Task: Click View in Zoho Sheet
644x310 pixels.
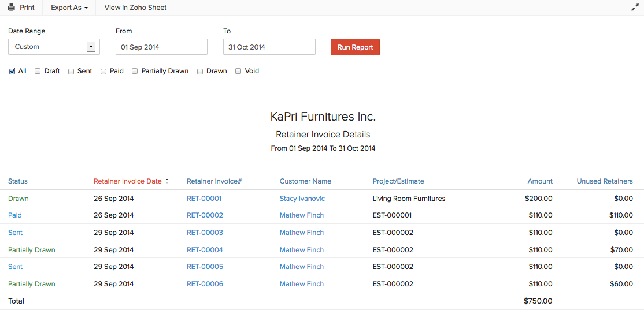Action: [135, 8]
